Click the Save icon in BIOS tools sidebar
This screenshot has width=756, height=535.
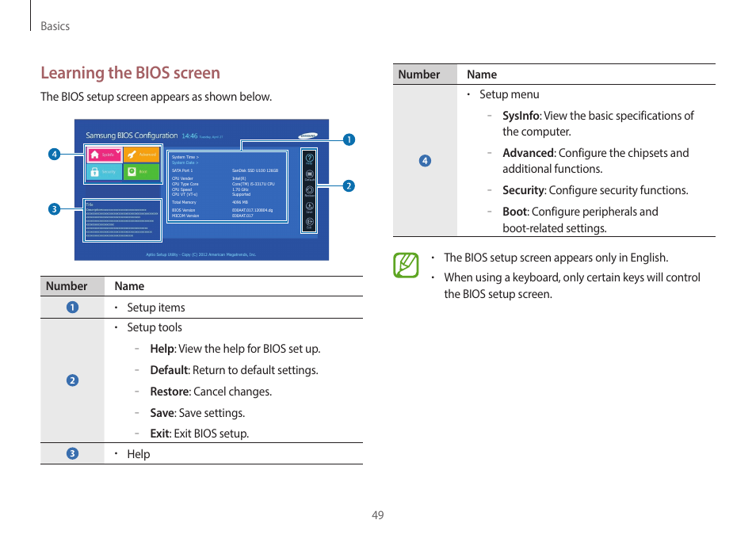[309, 207]
